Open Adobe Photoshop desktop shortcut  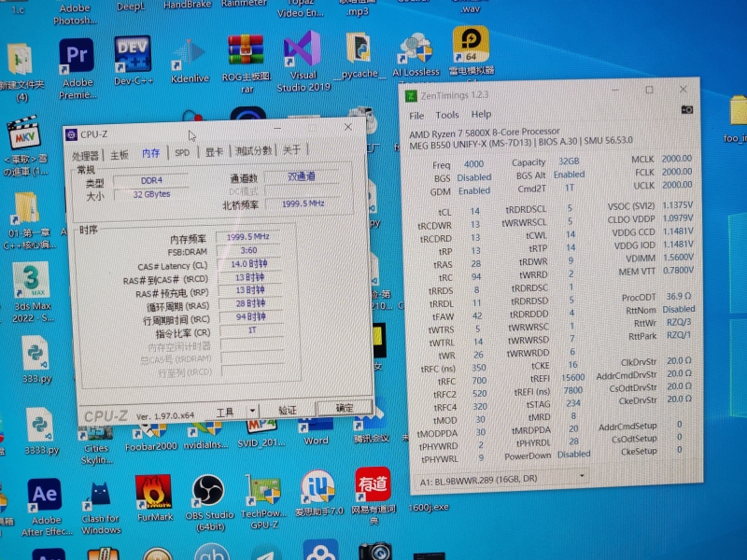click(x=75, y=9)
